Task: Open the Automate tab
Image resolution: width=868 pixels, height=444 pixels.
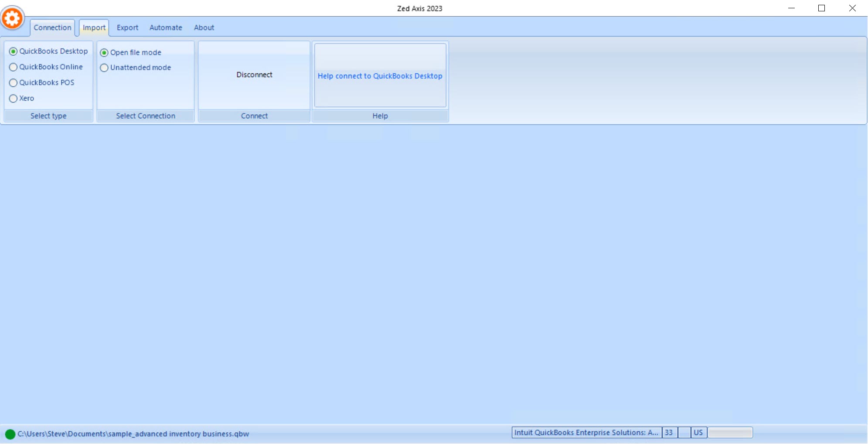Action: coord(166,27)
